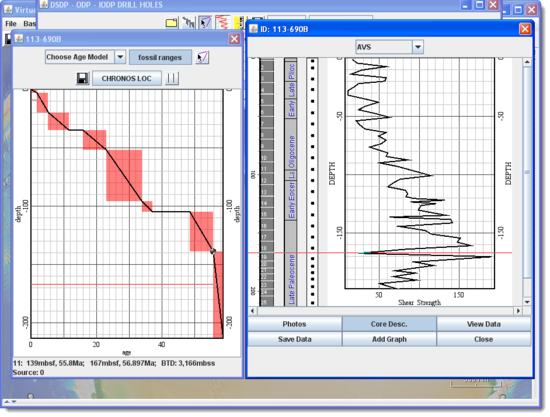Click the AVS combo box field
The width and height of the screenshot is (550, 417).
[389, 47]
